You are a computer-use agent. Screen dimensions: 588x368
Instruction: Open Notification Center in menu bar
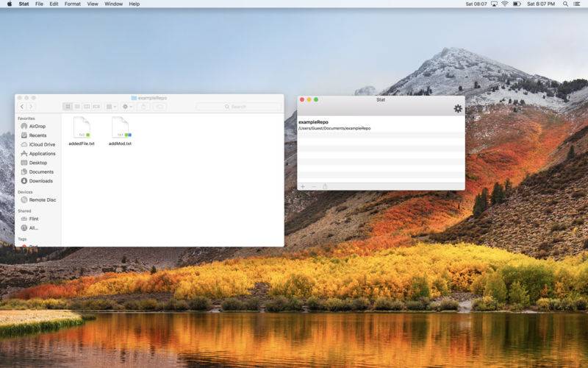[x=577, y=4]
